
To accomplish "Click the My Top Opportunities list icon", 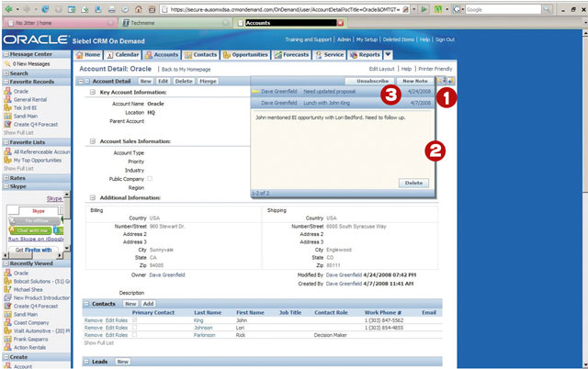I will click(7, 160).
